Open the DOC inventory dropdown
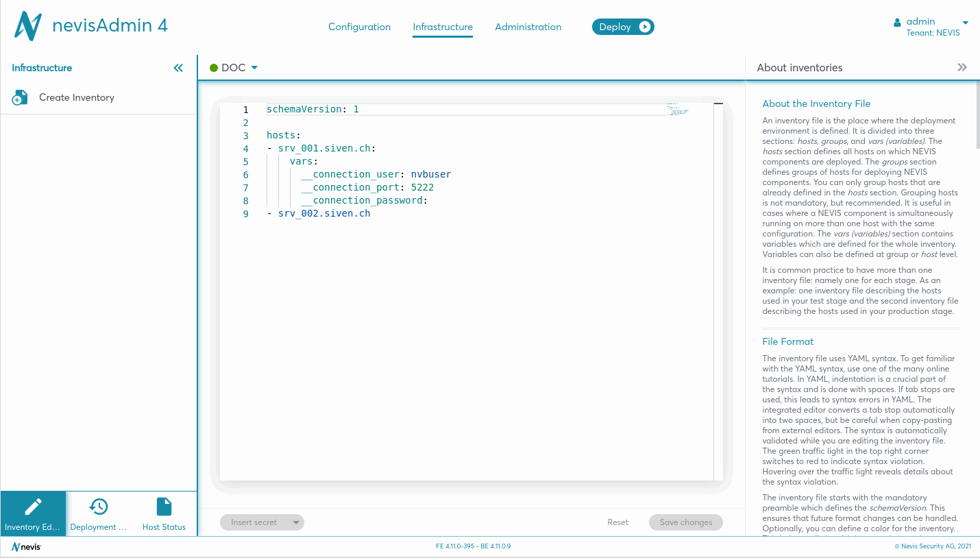 click(254, 68)
